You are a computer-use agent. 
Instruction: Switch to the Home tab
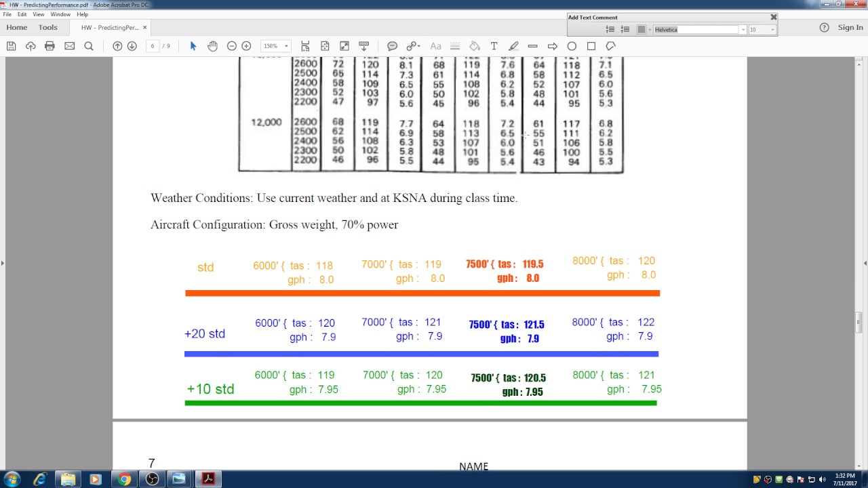[x=17, y=28]
